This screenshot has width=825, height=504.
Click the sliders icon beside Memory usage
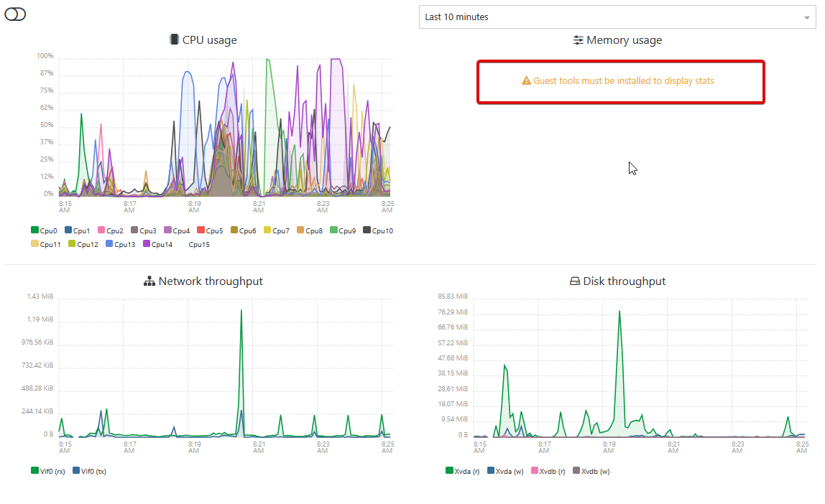(x=578, y=40)
